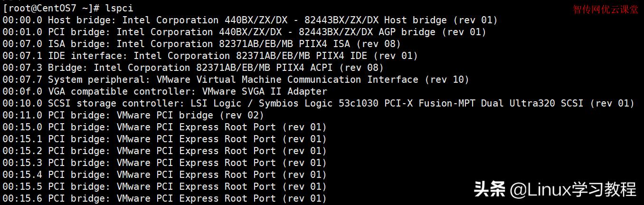Click the 00:01.0 AGP bridge line

[x=244, y=32]
